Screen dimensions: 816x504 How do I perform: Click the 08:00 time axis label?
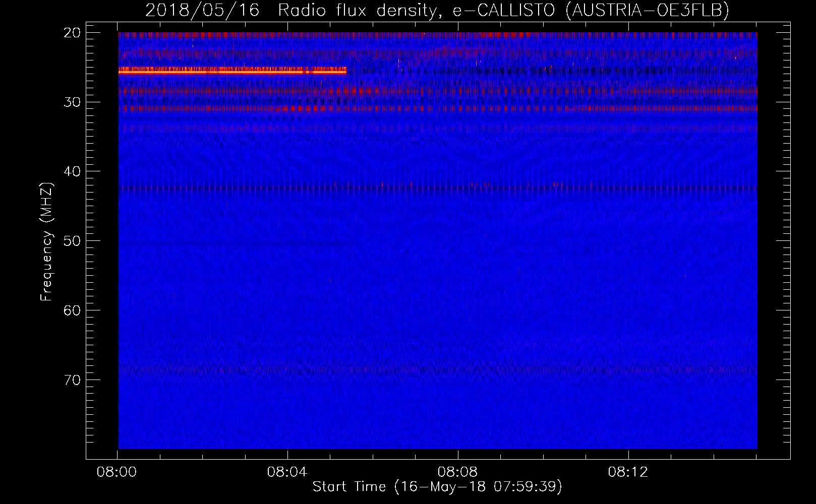tap(117, 472)
